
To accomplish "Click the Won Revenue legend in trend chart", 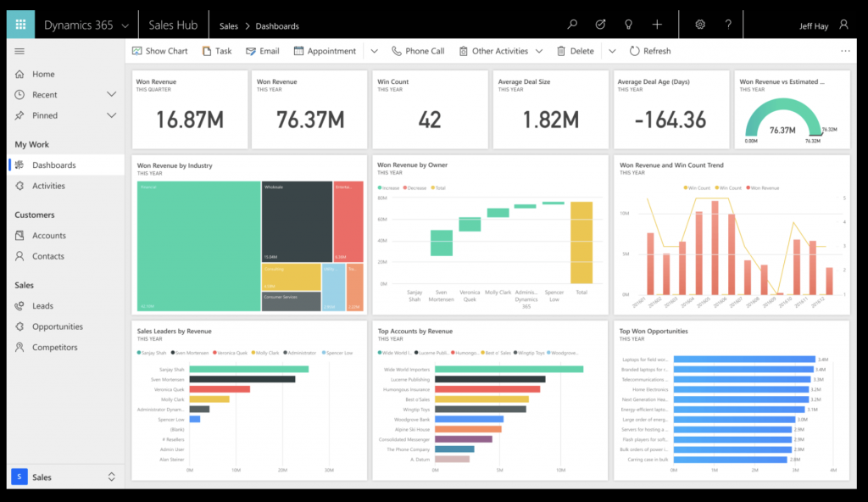I will point(763,188).
